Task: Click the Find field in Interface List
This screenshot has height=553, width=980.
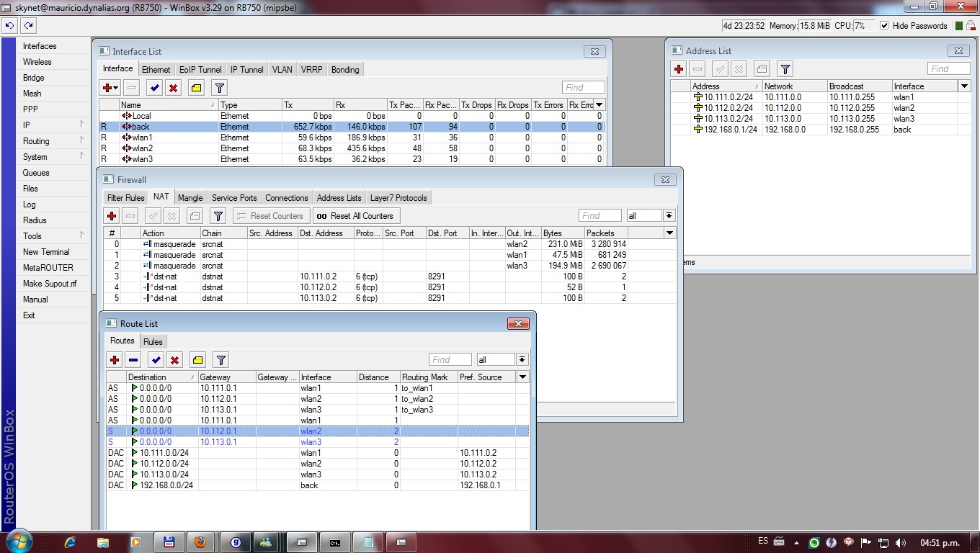Action: click(x=583, y=88)
